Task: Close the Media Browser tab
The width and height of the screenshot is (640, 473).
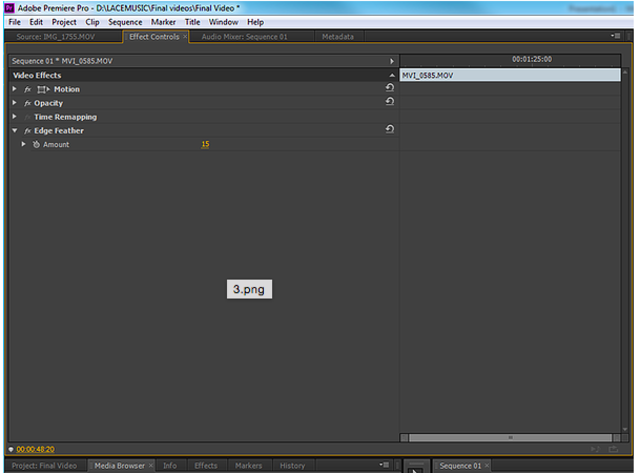Action: [151, 465]
